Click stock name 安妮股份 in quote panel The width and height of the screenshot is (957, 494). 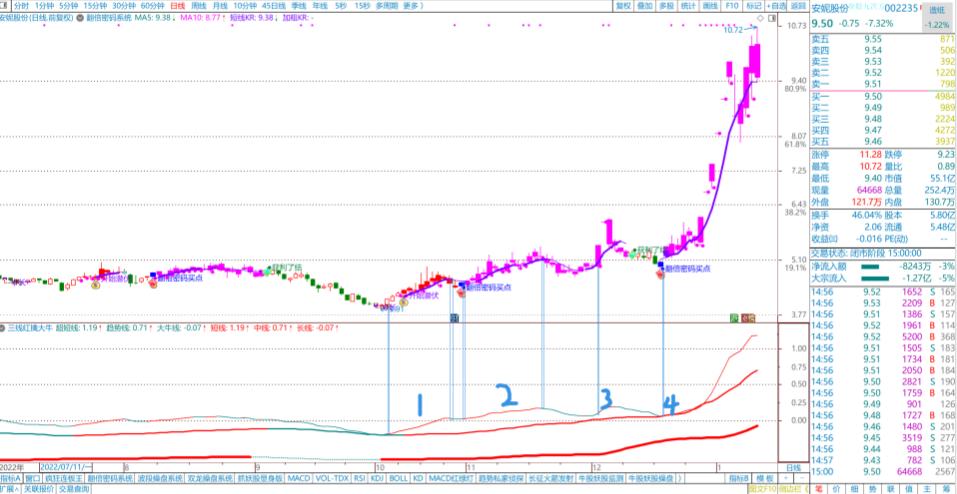click(x=830, y=9)
